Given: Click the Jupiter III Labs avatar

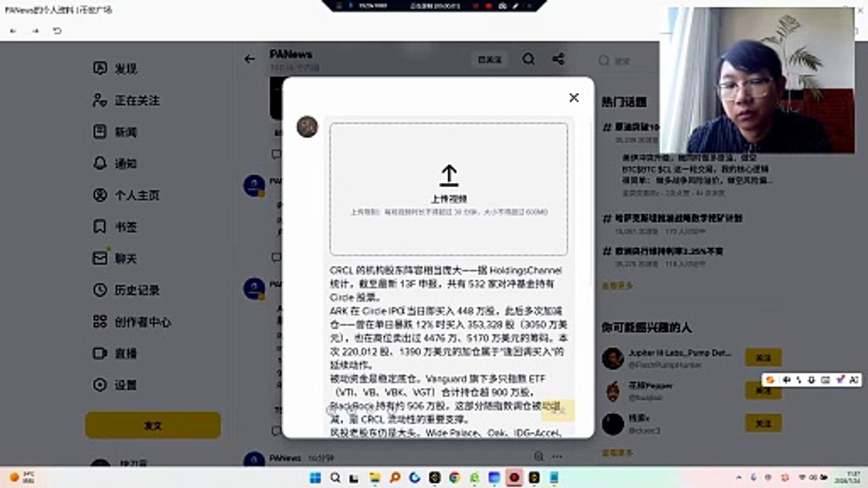Looking at the screenshot, I should click(x=612, y=358).
